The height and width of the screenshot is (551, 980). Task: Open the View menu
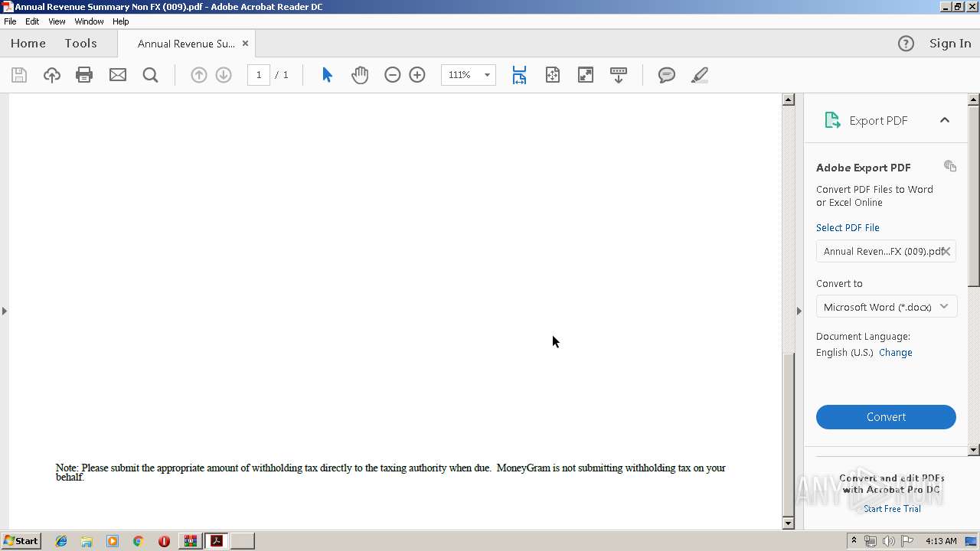(57, 21)
